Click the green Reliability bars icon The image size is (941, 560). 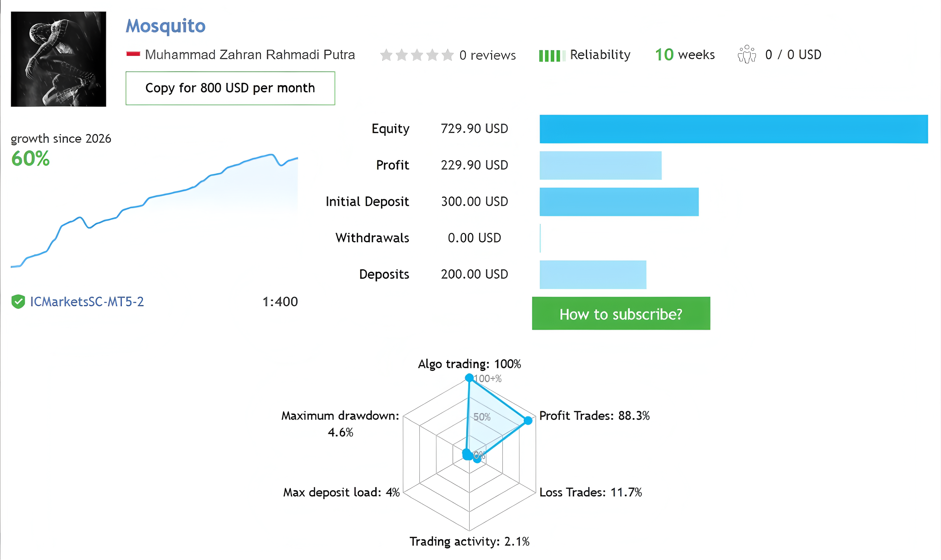pos(552,56)
